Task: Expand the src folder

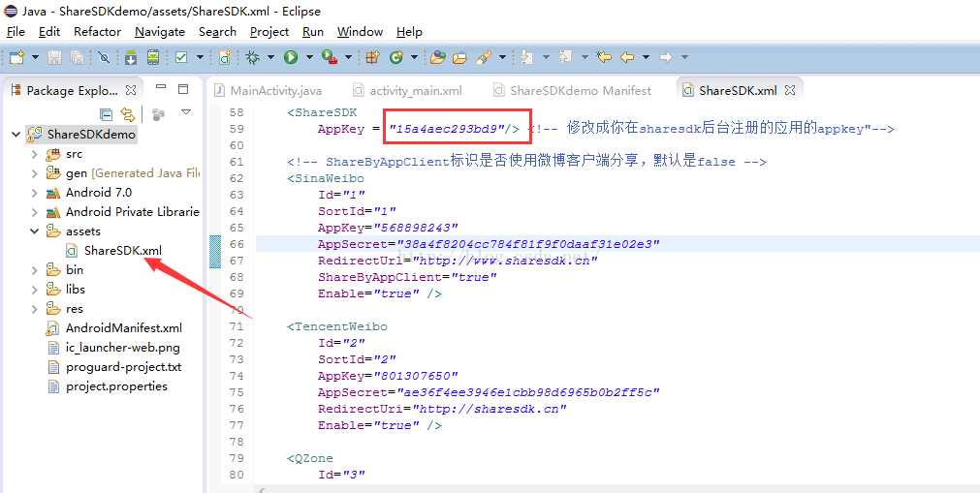Action: click(34, 154)
